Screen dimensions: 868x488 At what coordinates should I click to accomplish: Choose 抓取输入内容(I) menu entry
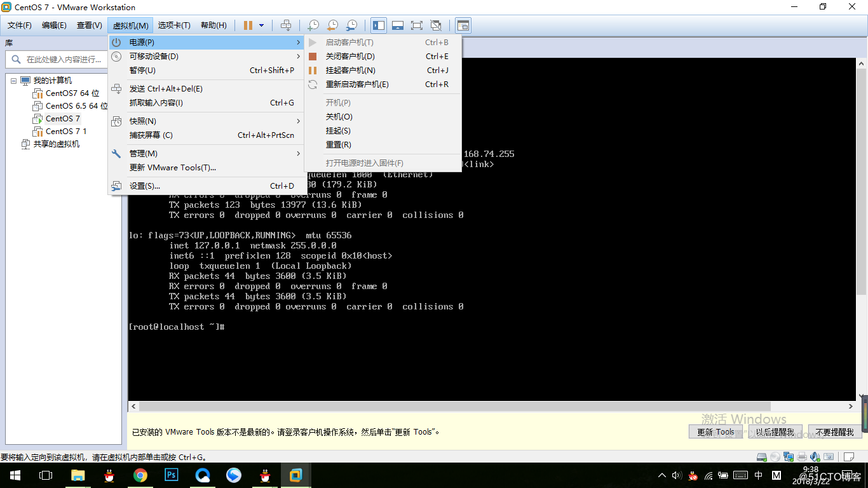(x=207, y=103)
